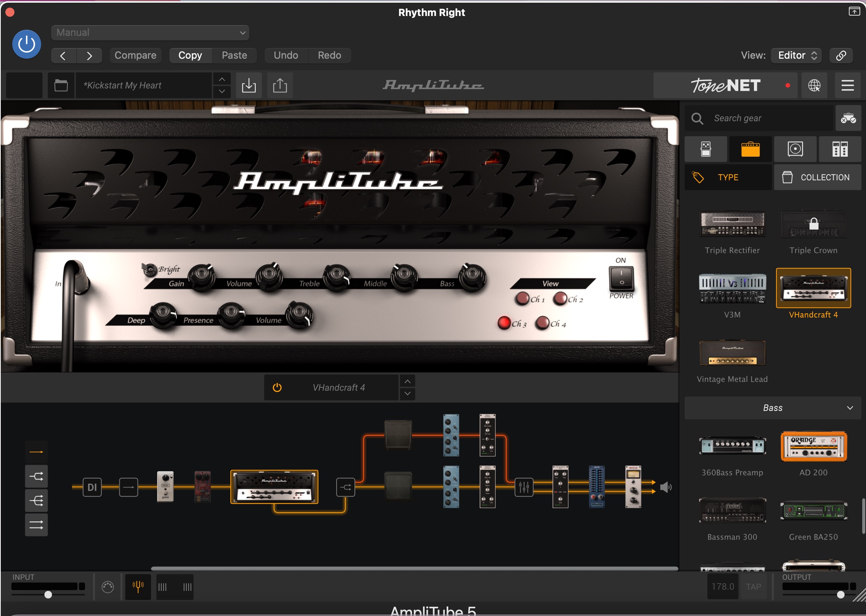Open the preset browser folder icon
866x616 pixels.
61,85
